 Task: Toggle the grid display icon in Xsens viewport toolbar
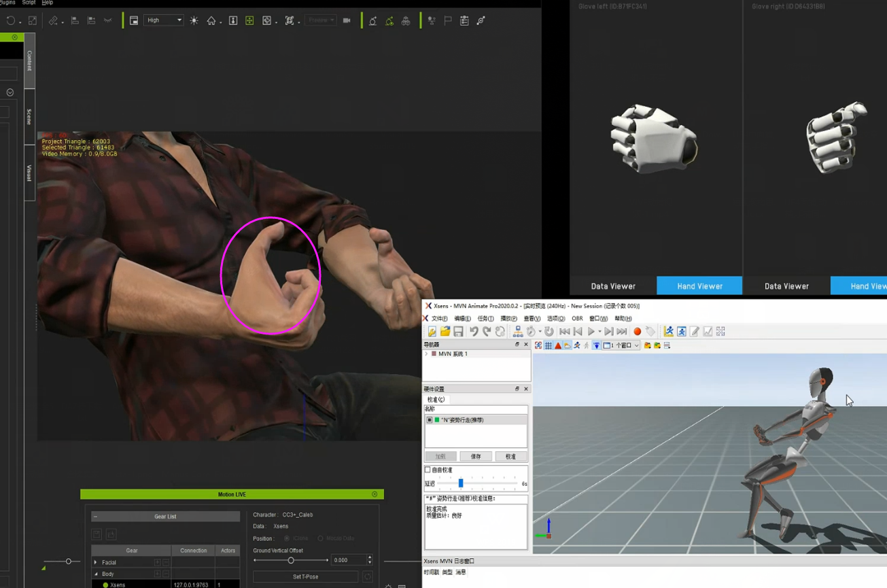pos(549,345)
